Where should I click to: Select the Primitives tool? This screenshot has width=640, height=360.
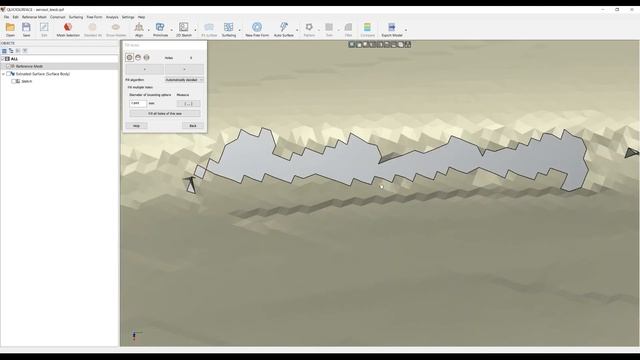click(160, 28)
